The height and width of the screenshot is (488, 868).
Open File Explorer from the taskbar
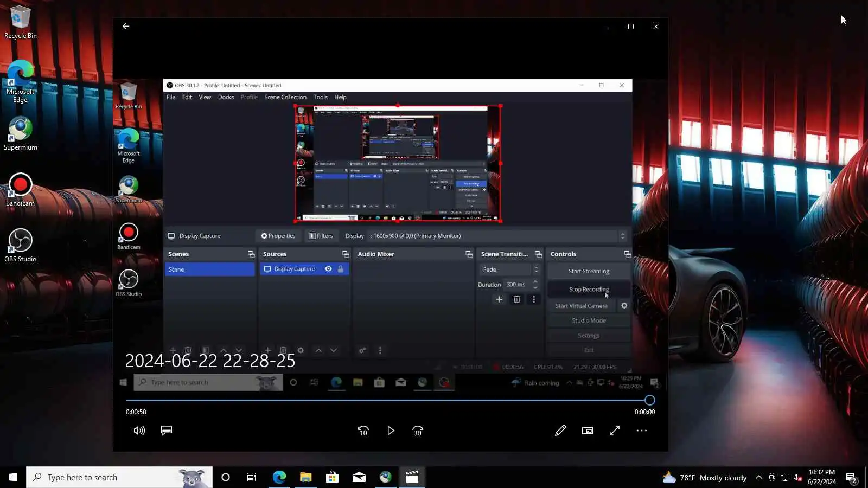pyautogui.click(x=306, y=477)
